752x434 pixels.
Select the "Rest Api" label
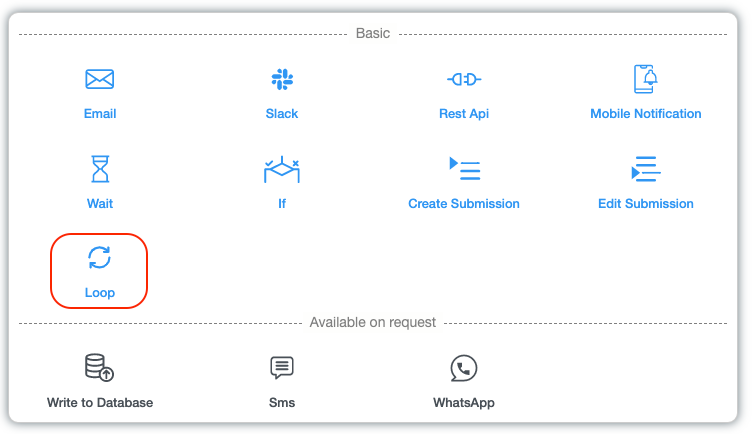tap(464, 114)
